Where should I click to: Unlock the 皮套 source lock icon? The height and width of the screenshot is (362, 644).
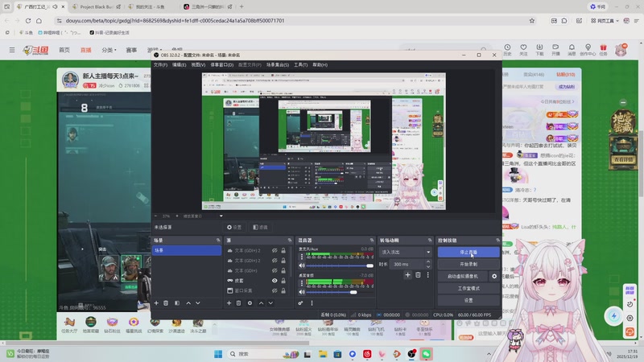283,281
